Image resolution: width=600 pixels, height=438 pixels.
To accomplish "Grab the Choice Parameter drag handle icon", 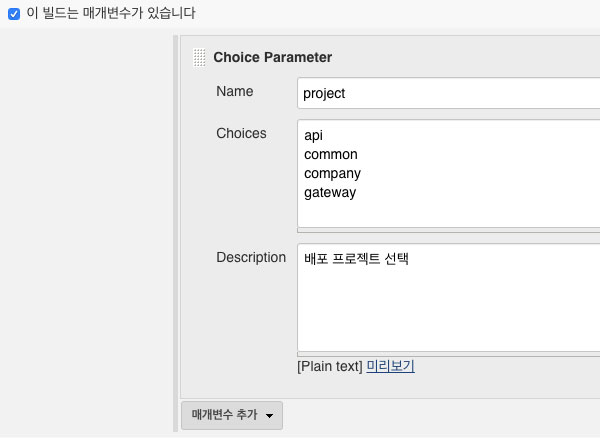I will [200, 57].
